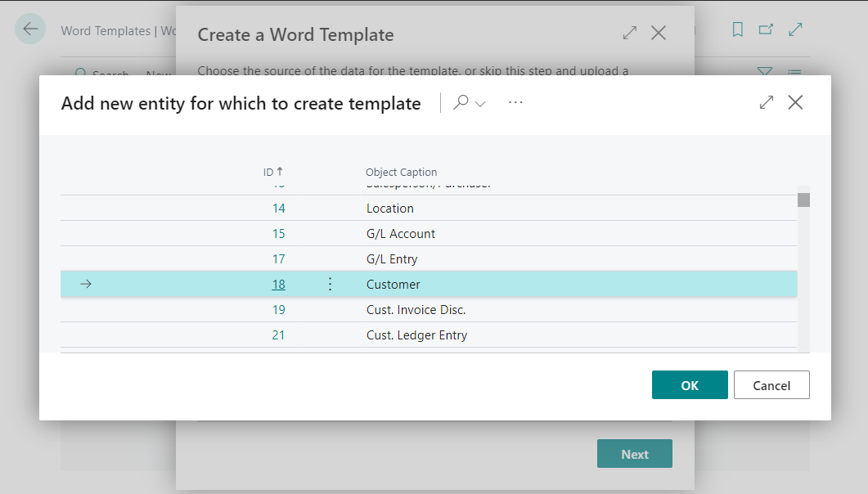Click the bookmark icon in the top bar
Viewport: 868px width, 494px height.
[737, 29]
